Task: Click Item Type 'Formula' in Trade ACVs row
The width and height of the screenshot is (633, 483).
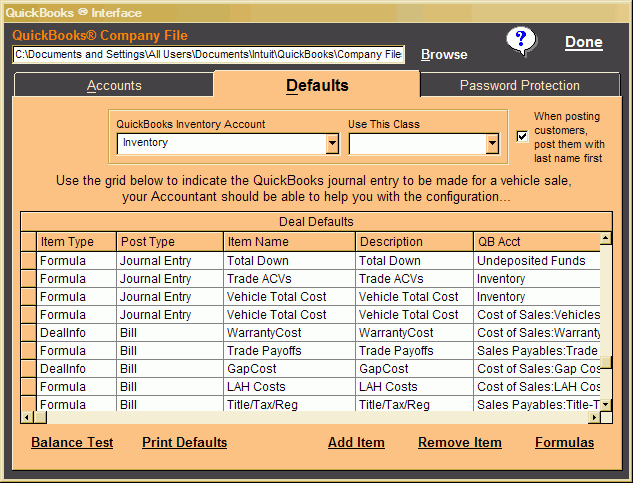Action: [76, 279]
